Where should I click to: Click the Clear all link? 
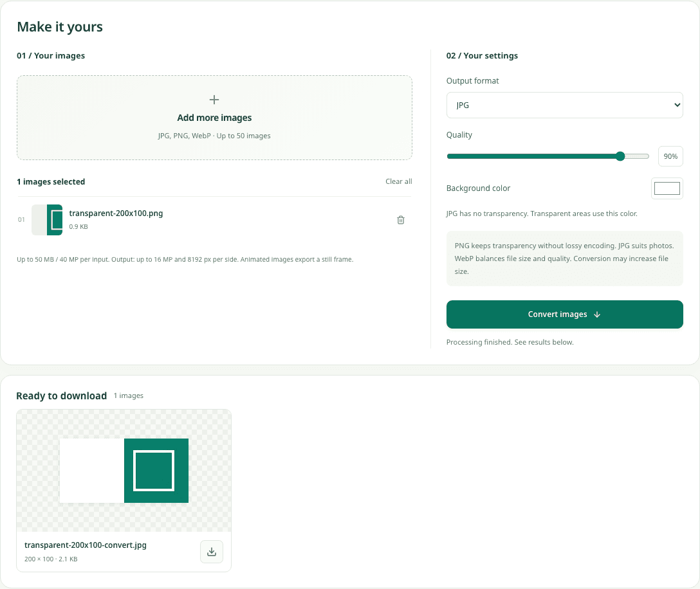(x=399, y=181)
